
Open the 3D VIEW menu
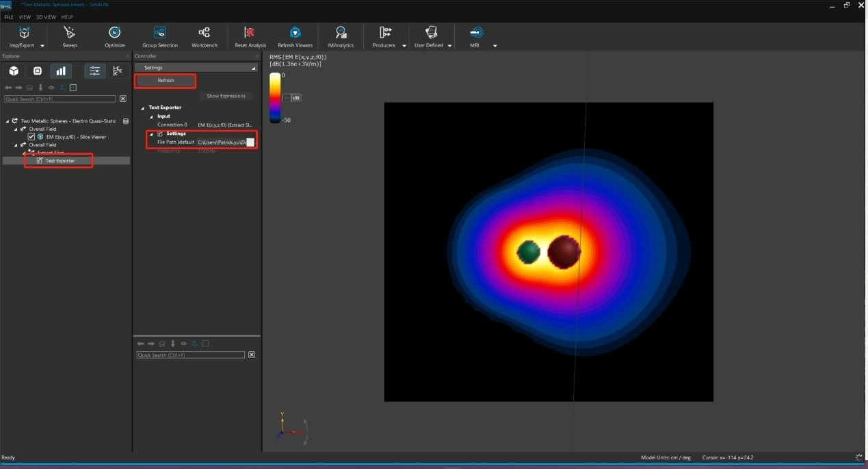pyautogui.click(x=45, y=17)
